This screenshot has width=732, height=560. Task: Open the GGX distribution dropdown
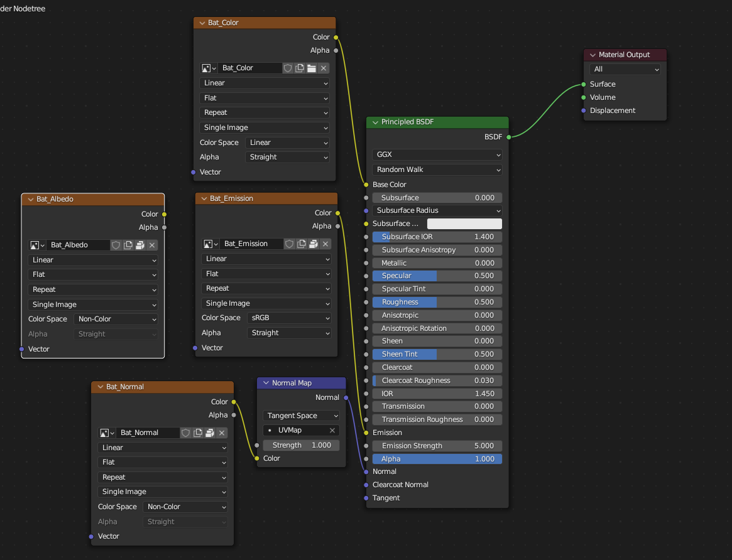437,154
